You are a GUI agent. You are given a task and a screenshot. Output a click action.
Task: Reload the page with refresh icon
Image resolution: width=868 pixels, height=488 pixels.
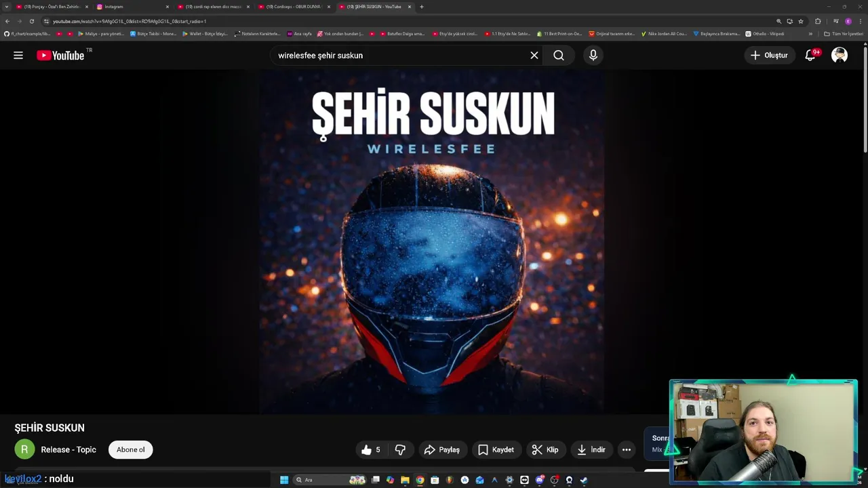click(x=31, y=21)
